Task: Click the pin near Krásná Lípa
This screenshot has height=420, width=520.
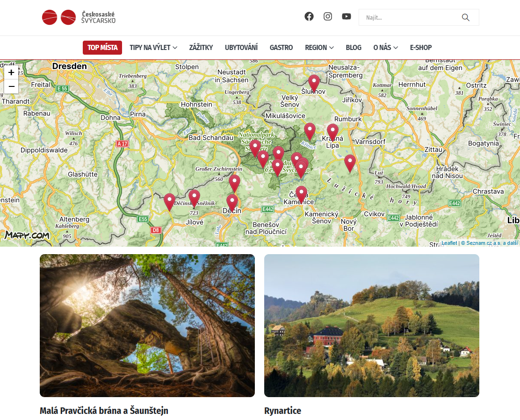Action: (332, 133)
